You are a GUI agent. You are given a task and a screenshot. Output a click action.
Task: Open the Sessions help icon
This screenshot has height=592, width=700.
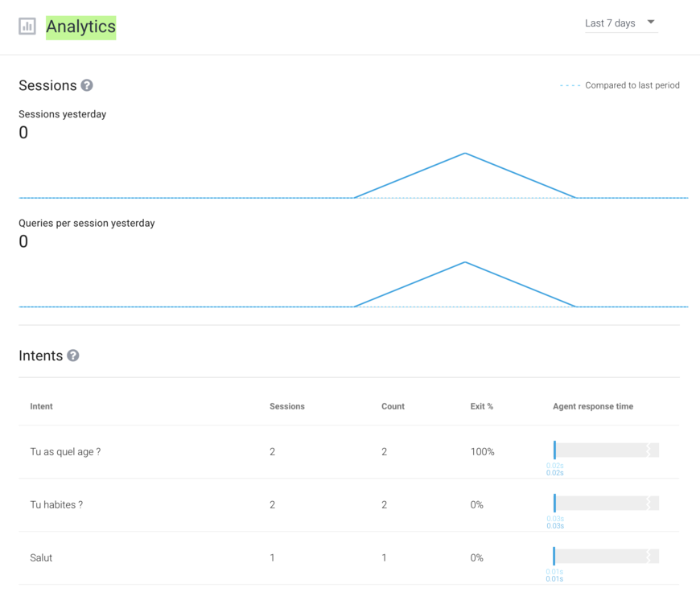(x=86, y=84)
